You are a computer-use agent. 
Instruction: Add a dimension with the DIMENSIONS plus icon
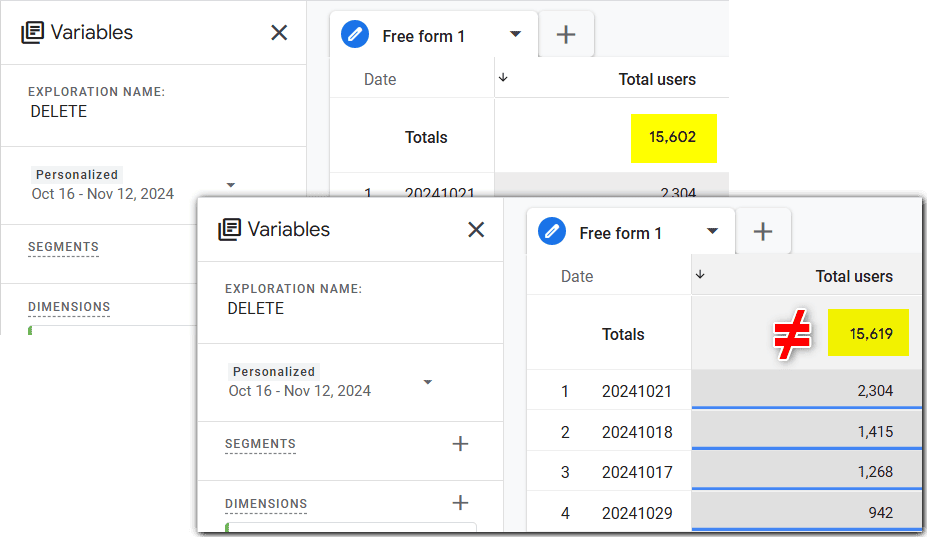click(460, 503)
